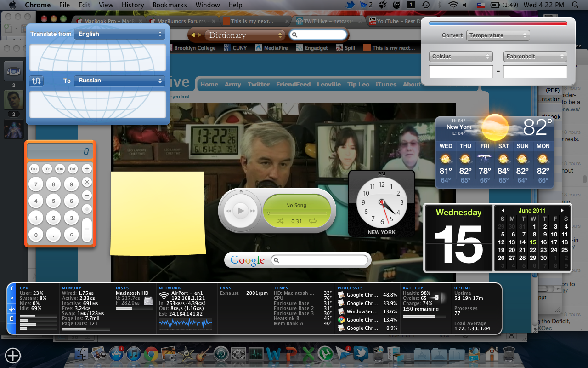588x368 pixels.
Task: Open the Convert Temperature dropdown
Action: (498, 35)
